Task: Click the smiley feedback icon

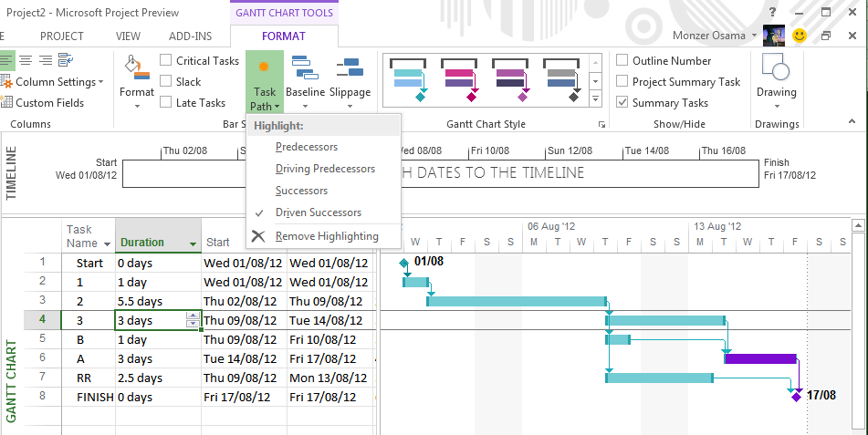Action: coord(800,36)
